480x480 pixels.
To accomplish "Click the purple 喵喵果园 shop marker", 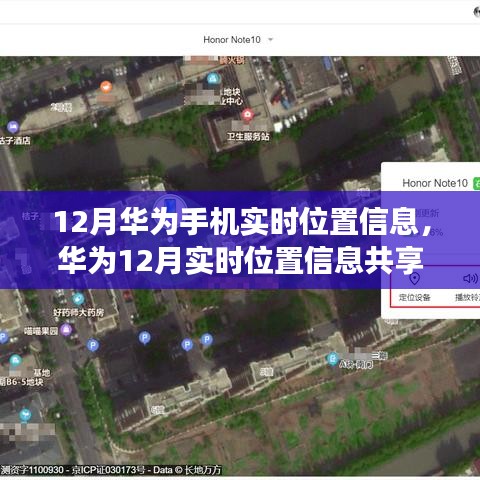I will coord(66,330).
